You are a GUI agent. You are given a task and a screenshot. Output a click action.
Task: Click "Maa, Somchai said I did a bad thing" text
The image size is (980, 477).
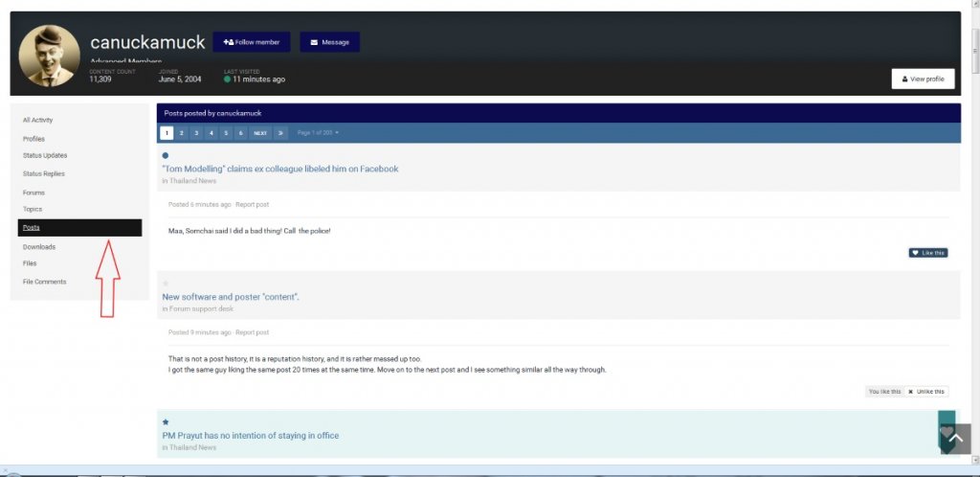250,231
